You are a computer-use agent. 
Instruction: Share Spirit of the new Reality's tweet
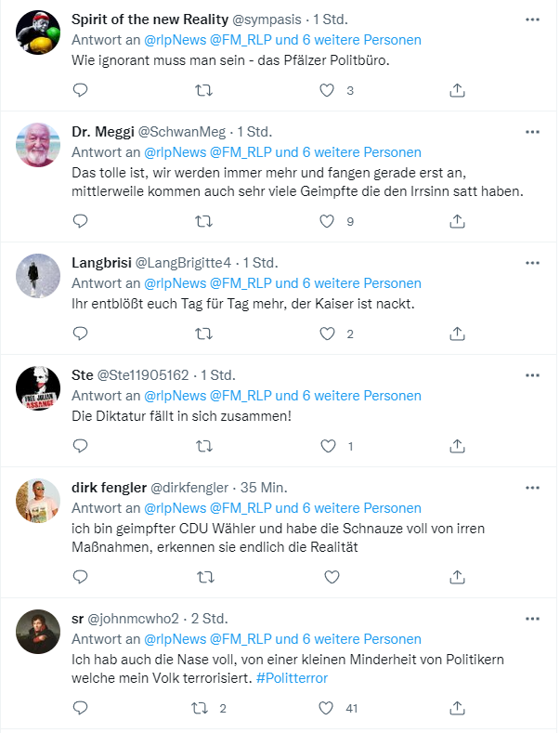point(457,90)
